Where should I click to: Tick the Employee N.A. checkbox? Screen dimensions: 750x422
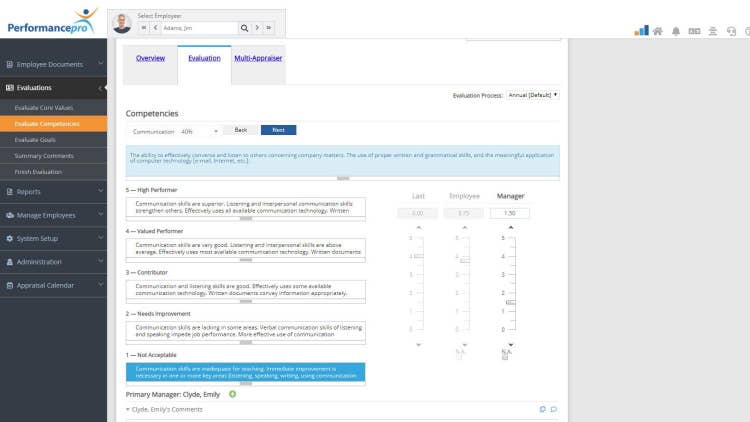point(459,357)
